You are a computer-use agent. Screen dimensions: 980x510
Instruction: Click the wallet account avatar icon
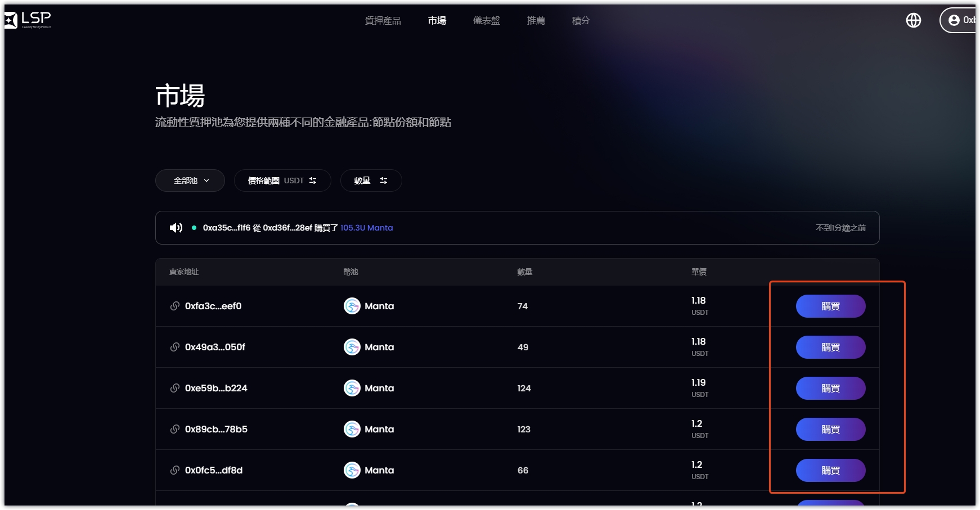point(954,20)
